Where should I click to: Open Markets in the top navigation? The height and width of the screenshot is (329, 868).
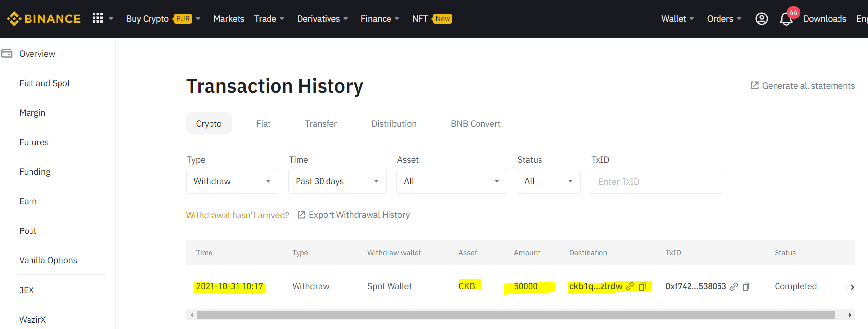point(229,19)
